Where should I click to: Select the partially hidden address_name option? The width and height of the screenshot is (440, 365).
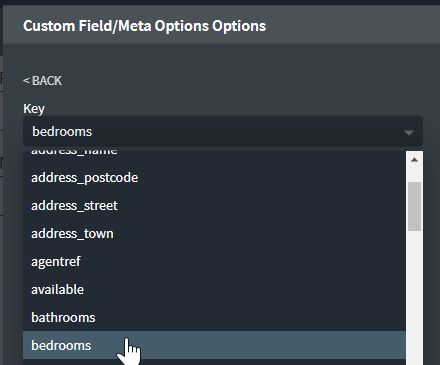click(x=214, y=157)
